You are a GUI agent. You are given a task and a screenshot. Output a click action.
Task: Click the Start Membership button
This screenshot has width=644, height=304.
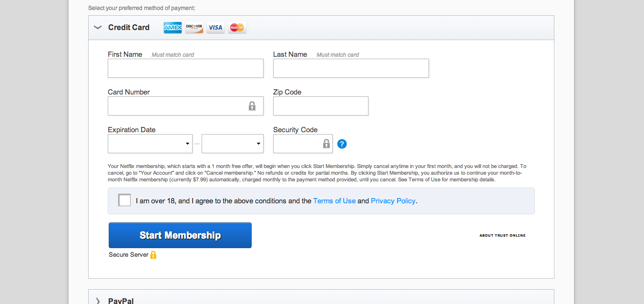point(180,235)
